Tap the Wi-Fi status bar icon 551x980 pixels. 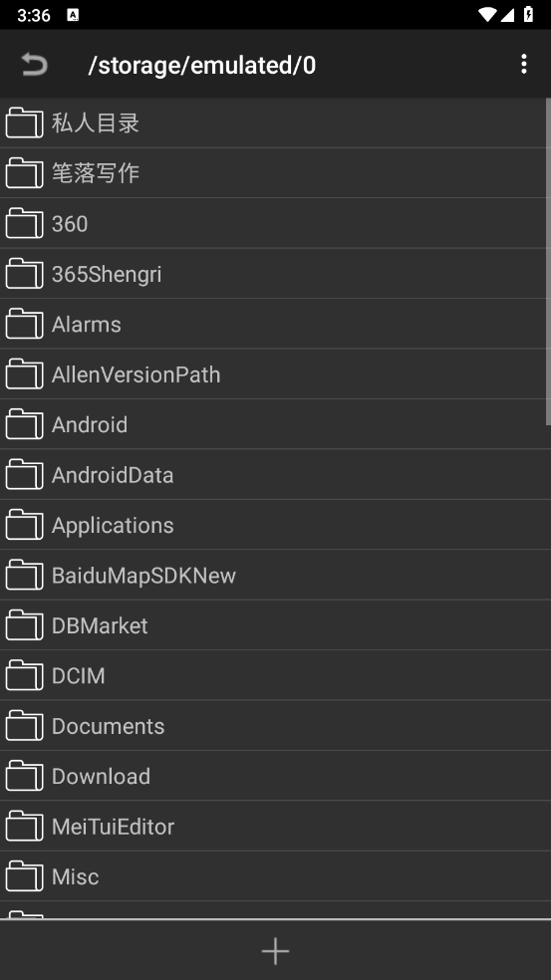coord(487,14)
